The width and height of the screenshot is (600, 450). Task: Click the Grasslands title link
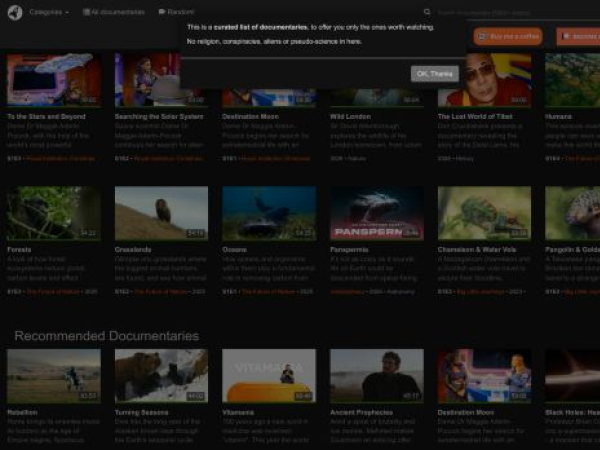133,249
